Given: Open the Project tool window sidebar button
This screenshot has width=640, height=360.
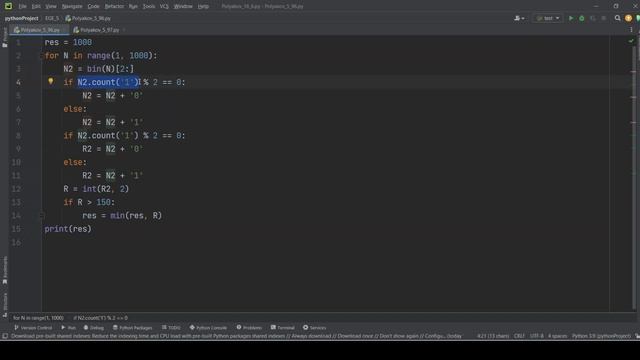Looking at the screenshot, I should tap(4, 37).
